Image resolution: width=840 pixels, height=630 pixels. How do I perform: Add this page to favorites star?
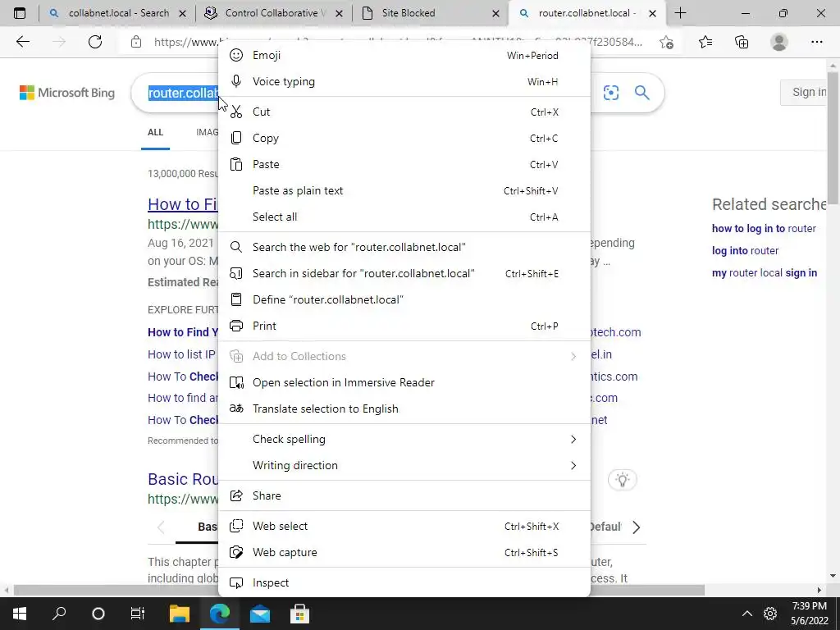coord(666,42)
